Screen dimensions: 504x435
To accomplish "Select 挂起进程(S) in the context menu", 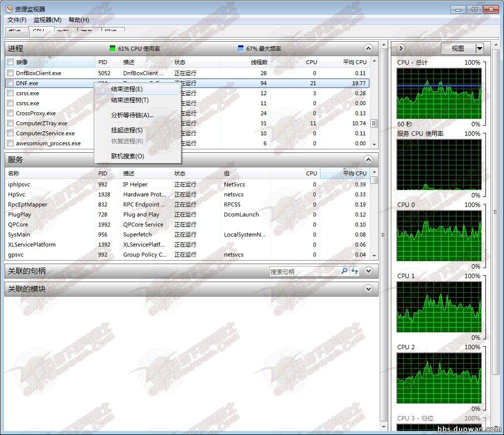I will (127, 130).
